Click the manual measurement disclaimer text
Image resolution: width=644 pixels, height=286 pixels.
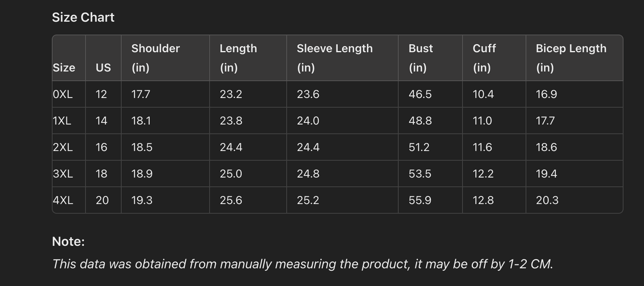point(302,264)
